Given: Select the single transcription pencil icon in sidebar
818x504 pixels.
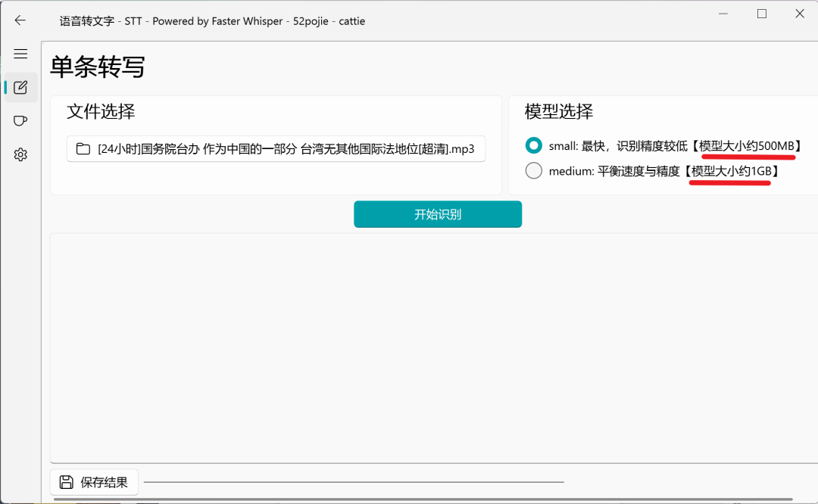Looking at the screenshot, I should click(20, 86).
